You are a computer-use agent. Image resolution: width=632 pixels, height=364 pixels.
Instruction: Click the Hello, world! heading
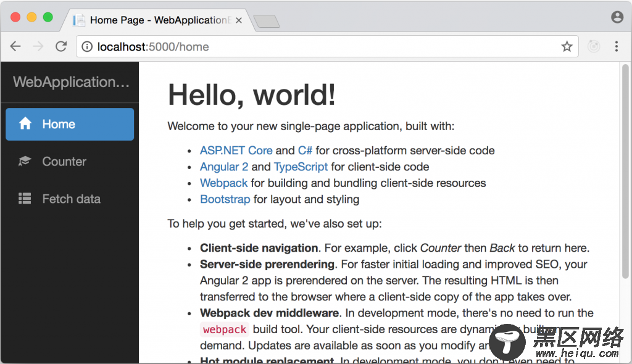(252, 95)
